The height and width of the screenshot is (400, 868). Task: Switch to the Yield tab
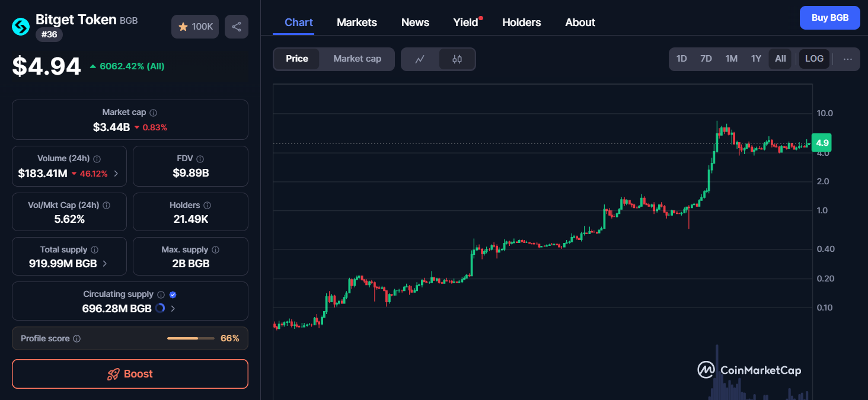tap(466, 23)
